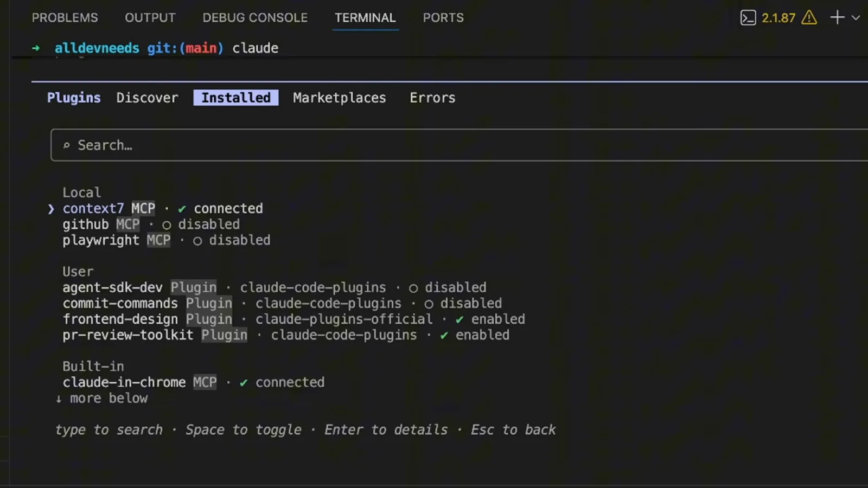Select the context7 MCP row
868x488 pixels.
[x=162, y=209]
